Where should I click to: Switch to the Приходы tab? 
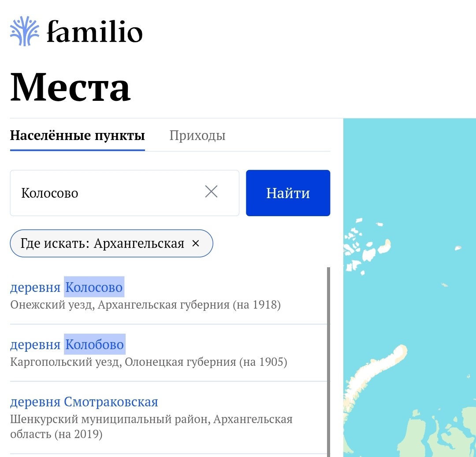[x=197, y=136]
